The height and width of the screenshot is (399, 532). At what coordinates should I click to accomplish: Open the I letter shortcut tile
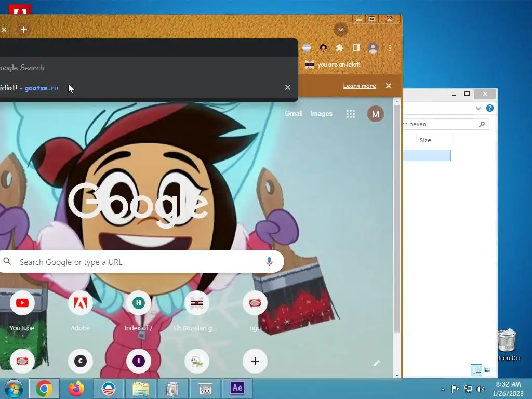[138, 361]
